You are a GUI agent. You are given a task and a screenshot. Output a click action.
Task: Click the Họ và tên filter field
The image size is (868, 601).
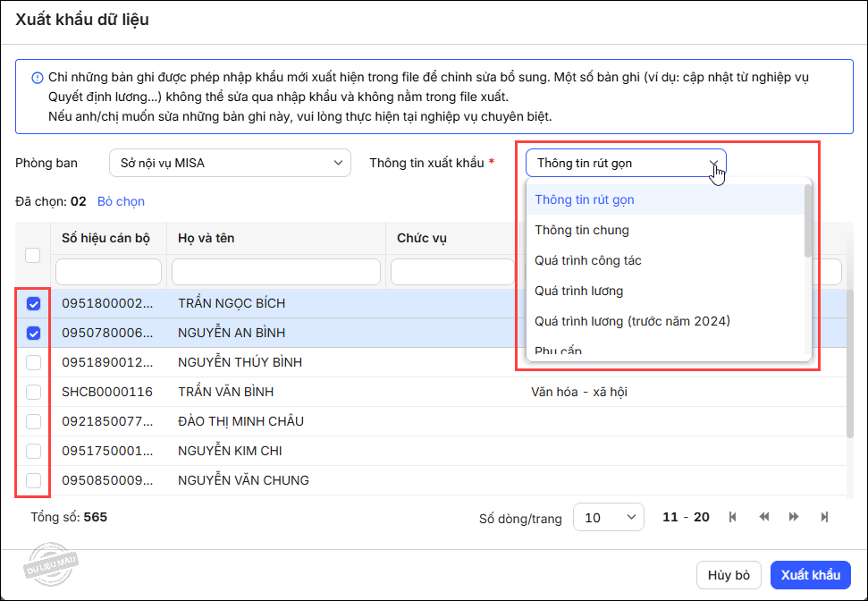click(x=276, y=271)
